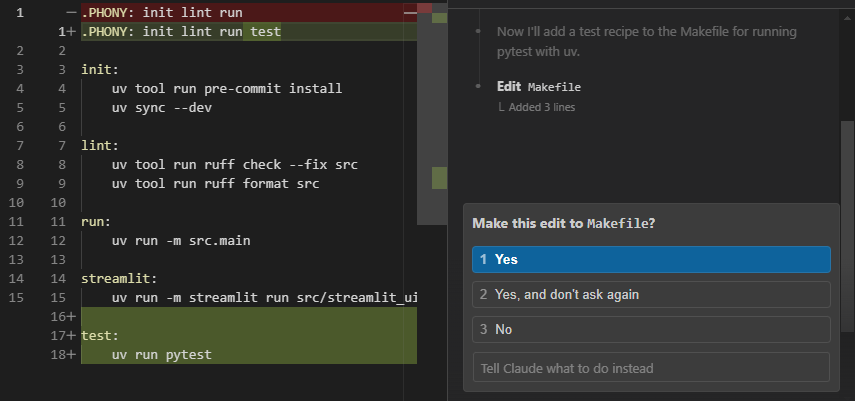Reject the Makefile edit with No
The width and height of the screenshot is (855, 401).
[651, 329]
